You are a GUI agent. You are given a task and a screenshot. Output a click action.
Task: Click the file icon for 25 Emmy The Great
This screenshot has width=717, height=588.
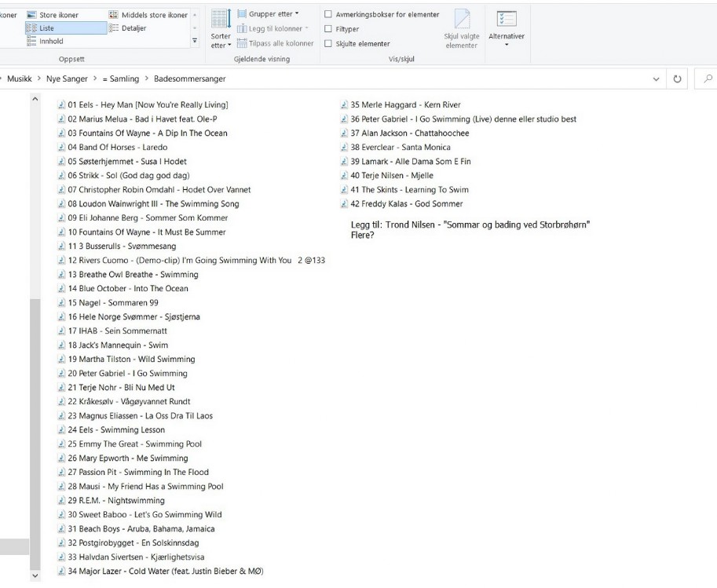[x=61, y=444]
